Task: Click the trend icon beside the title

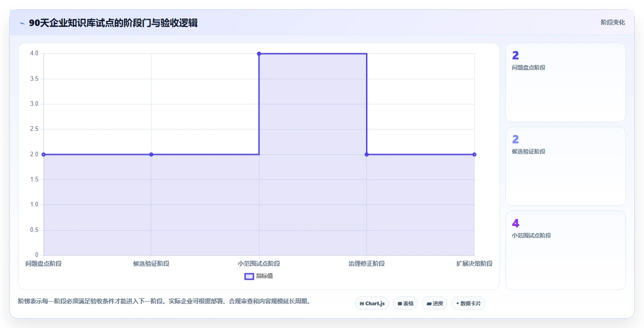Action: 22,23
